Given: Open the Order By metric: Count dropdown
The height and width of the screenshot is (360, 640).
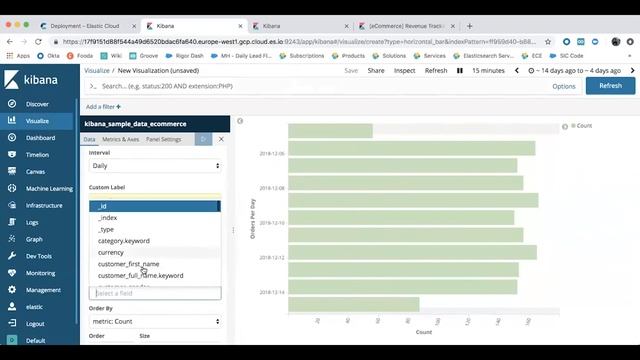Looking at the screenshot, I should click(x=155, y=321).
